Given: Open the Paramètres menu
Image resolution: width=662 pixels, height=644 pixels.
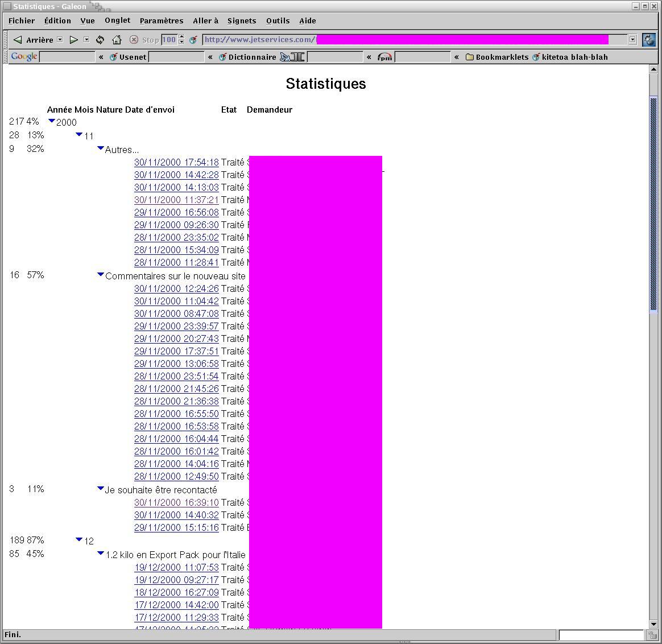Looking at the screenshot, I should [x=162, y=20].
